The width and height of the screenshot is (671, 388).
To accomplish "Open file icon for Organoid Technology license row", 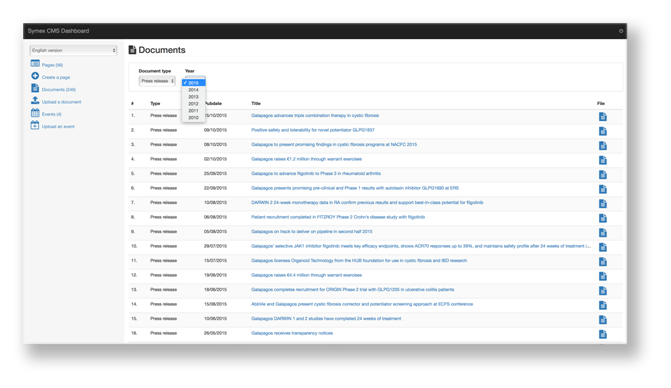I will pos(603,262).
